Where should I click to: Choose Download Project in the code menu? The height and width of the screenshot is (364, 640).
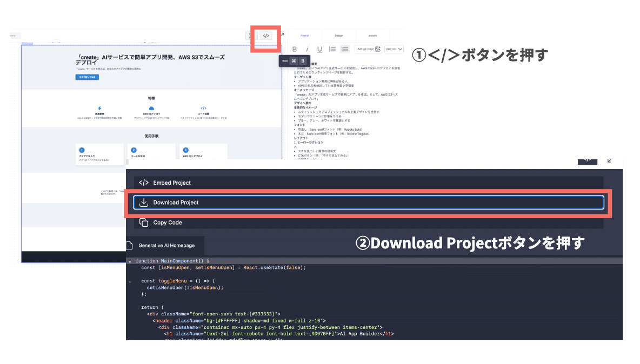point(368,203)
